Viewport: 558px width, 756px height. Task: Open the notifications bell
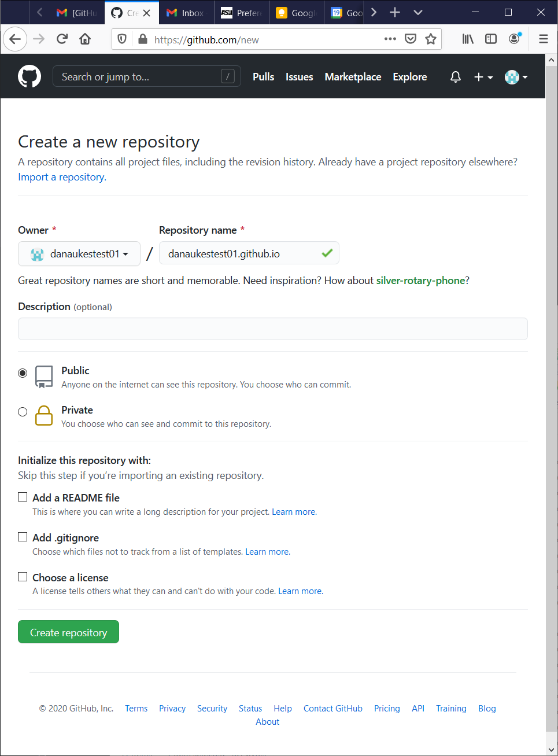pyautogui.click(x=456, y=77)
